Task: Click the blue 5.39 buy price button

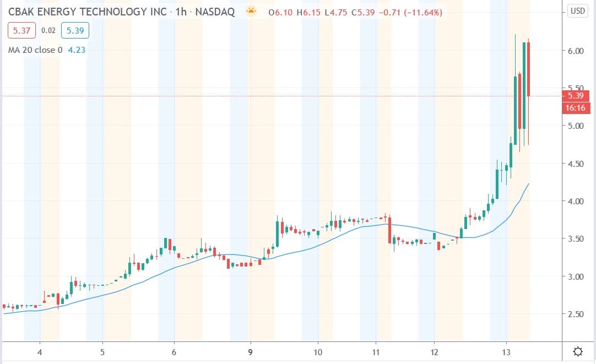Action: point(75,31)
